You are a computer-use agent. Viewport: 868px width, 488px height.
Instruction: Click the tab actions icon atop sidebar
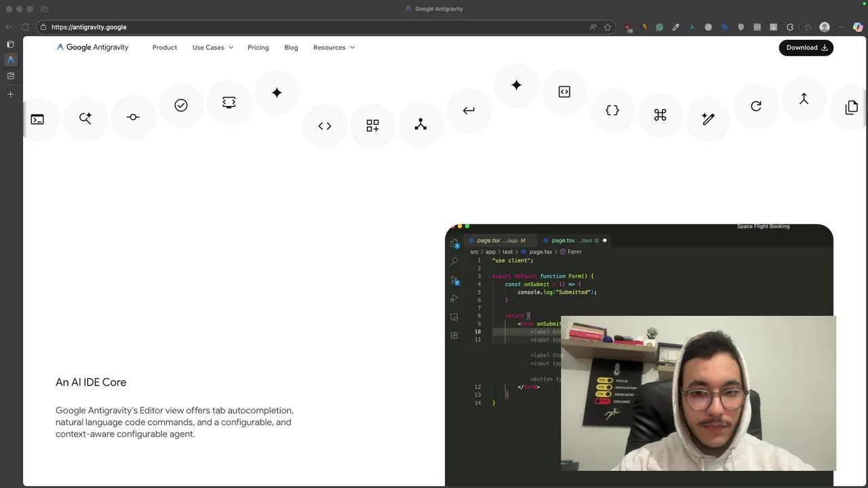pyautogui.click(x=10, y=44)
